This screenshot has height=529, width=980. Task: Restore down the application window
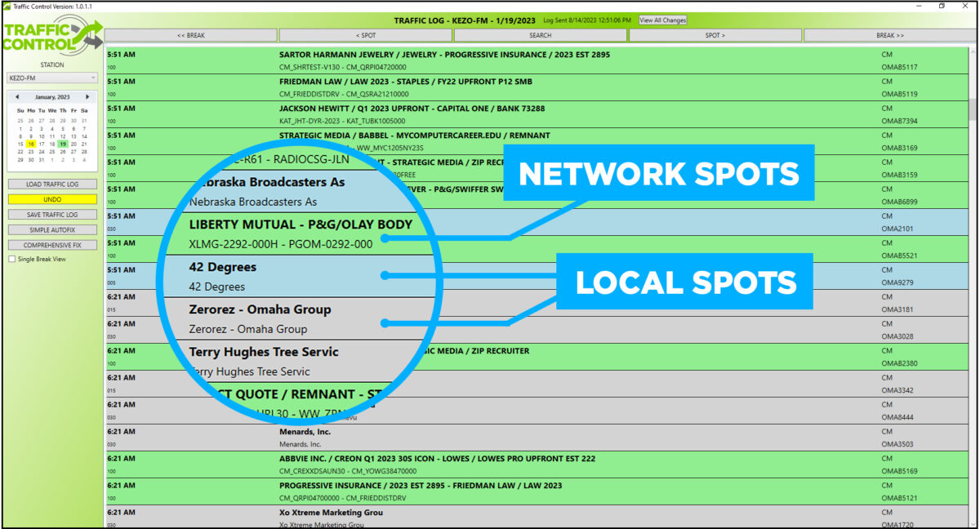pyautogui.click(x=941, y=6)
